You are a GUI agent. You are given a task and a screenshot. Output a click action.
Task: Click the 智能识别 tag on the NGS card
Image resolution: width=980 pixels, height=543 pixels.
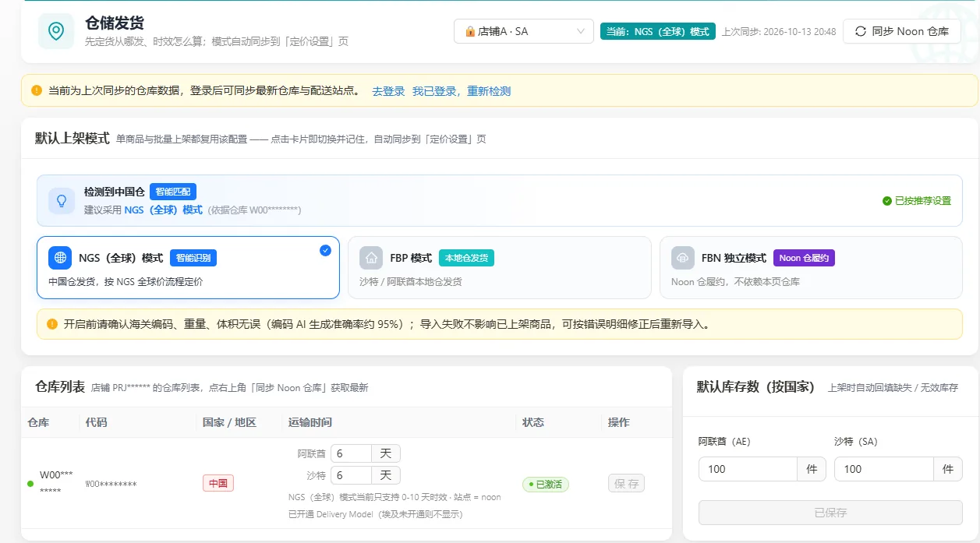click(193, 258)
